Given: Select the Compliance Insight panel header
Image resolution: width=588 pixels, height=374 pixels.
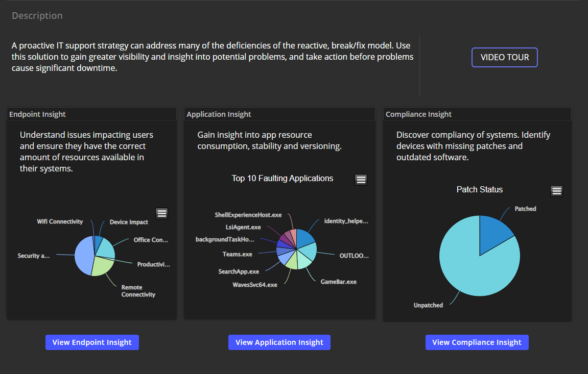Looking at the screenshot, I should [x=418, y=114].
